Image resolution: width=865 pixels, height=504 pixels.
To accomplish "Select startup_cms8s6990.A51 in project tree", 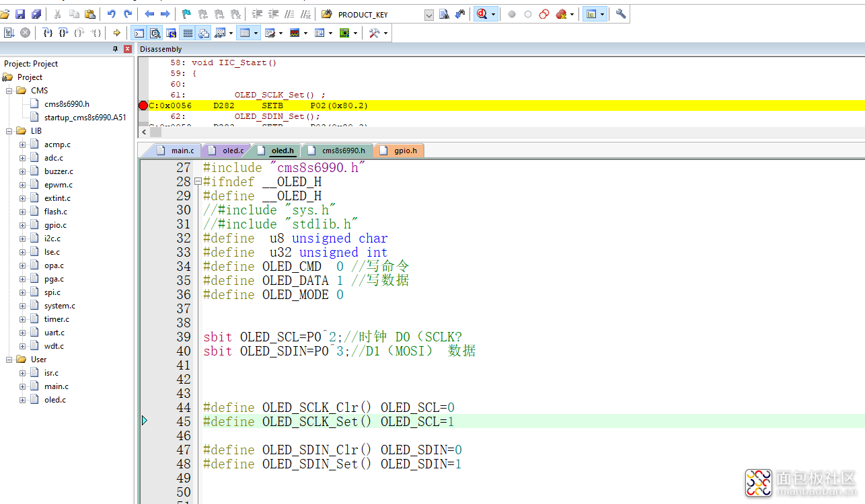I will (85, 118).
